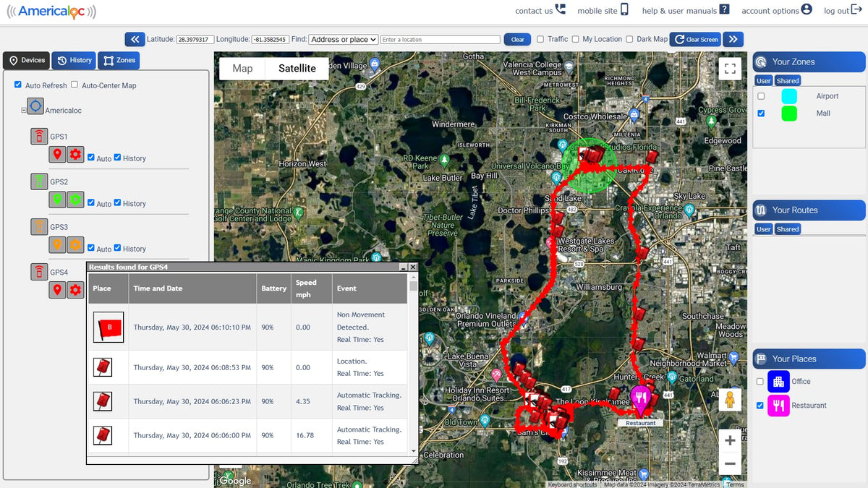Switch to the History tab
This screenshot has width=868, height=488.
coord(74,61)
